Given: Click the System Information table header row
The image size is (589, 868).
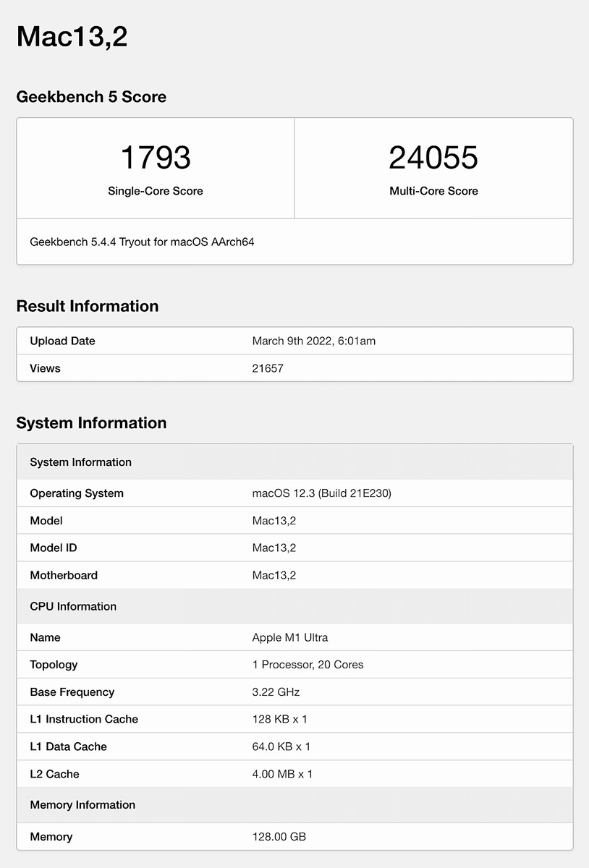Looking at the screenshot, I should [294, 462].
